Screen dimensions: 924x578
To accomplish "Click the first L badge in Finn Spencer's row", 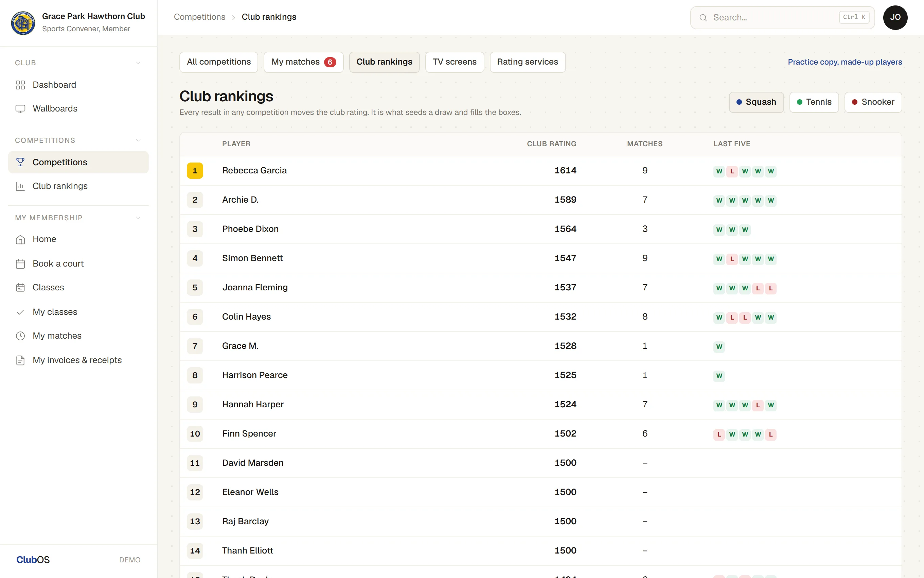I will (x=719, y=434).
